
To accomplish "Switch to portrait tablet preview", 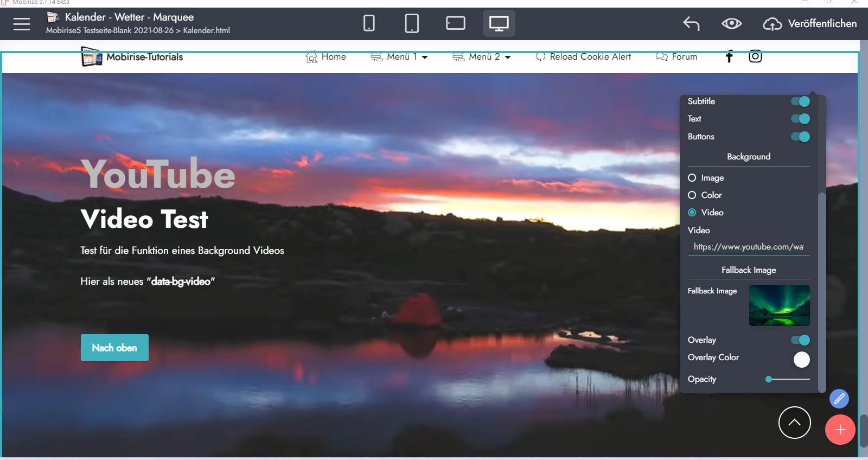I will tap(412, 23).
